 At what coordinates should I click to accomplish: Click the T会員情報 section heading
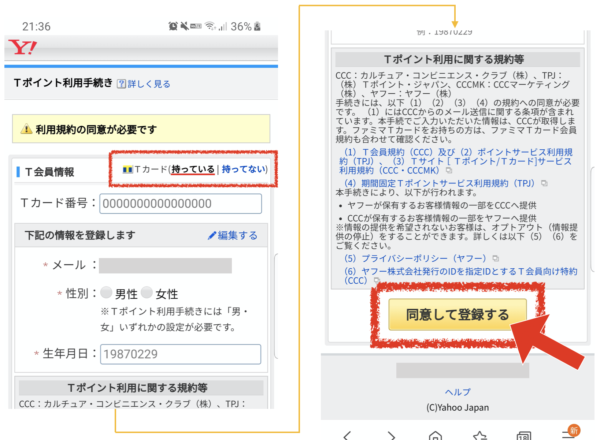tap(50, 172)
